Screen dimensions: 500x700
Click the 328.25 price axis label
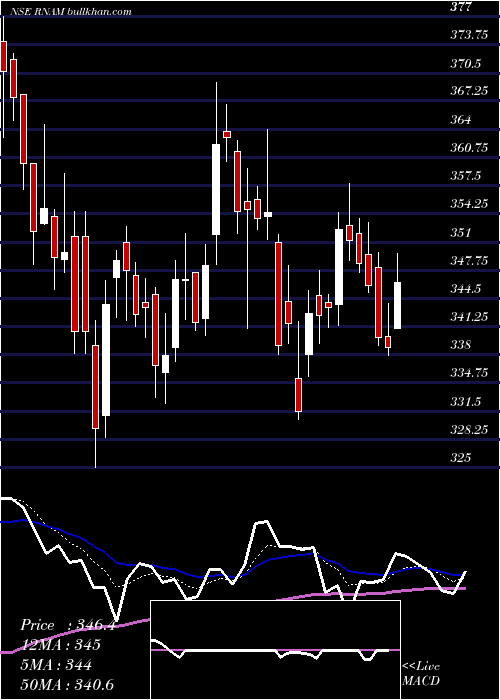[469, 429]
